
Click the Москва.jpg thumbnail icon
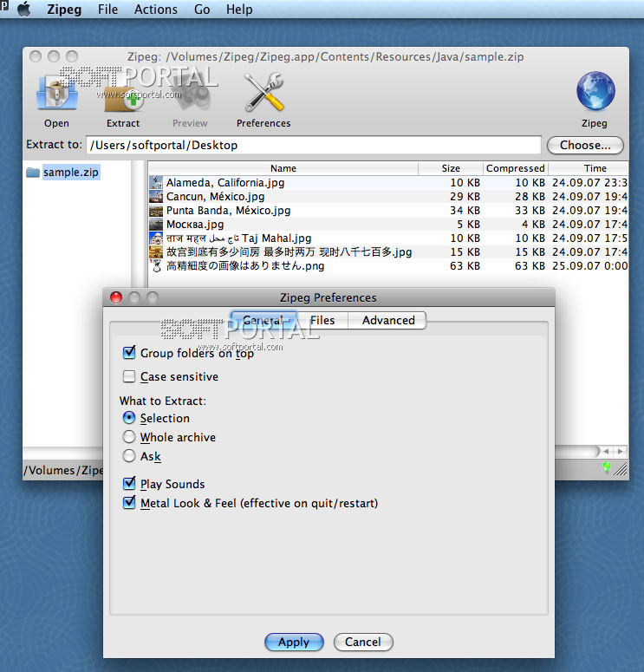click(156, 224)
